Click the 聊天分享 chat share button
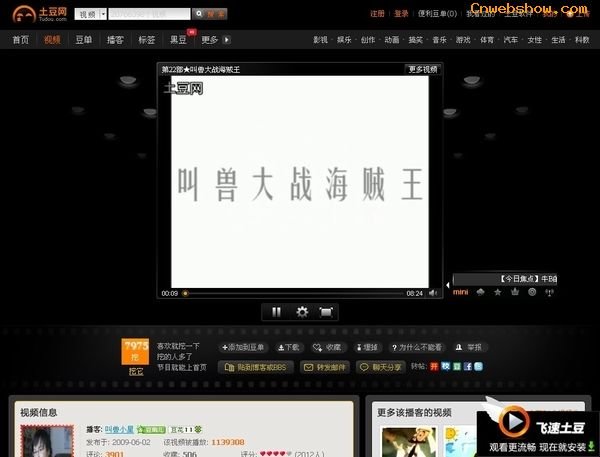 (x=381, y=367)
